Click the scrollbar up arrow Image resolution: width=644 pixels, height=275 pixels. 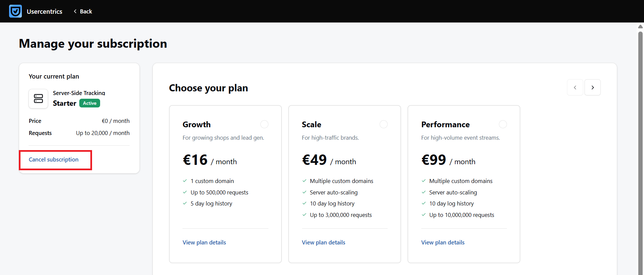[x=641, y=27]
